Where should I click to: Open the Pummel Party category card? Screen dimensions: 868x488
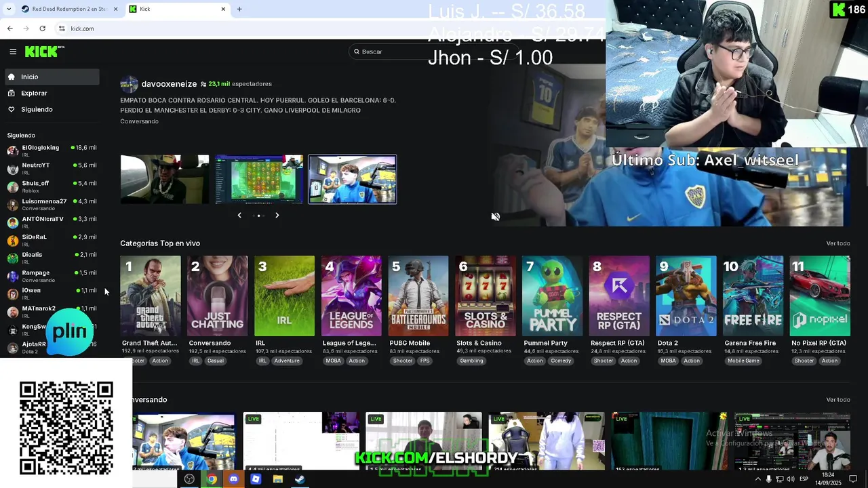tap(552, 296)
